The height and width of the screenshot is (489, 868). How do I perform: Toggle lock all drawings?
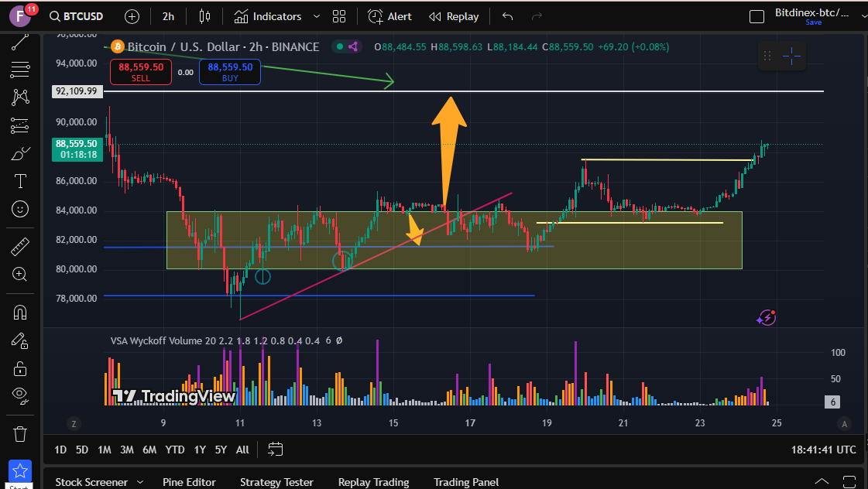pyautogui.click(x=20, y=368)
